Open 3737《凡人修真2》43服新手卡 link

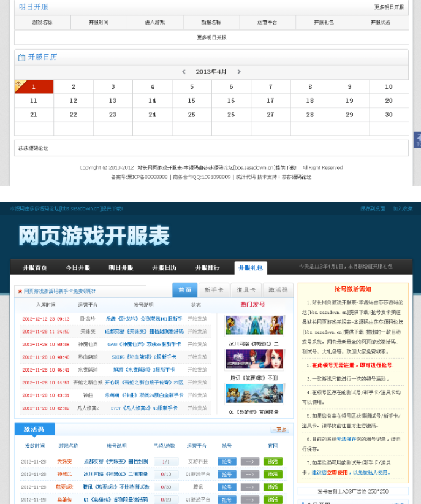coord(144,408)
